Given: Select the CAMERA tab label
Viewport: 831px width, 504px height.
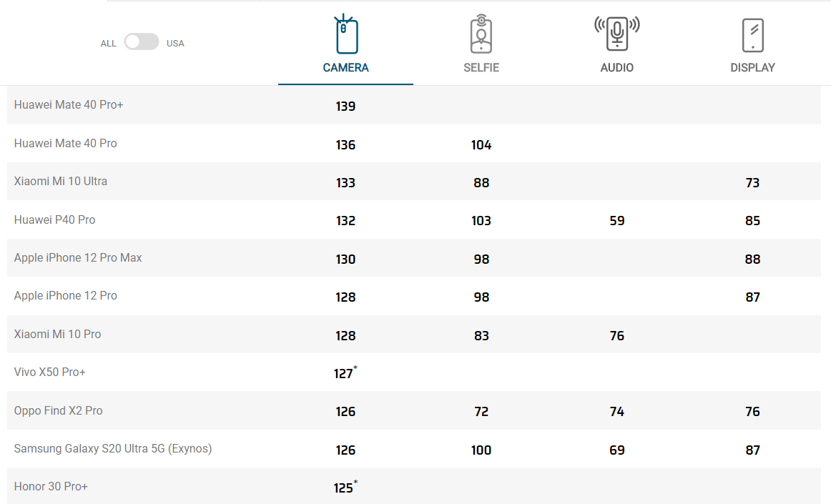Looking at the screenshot, I should tap(345, 68).
